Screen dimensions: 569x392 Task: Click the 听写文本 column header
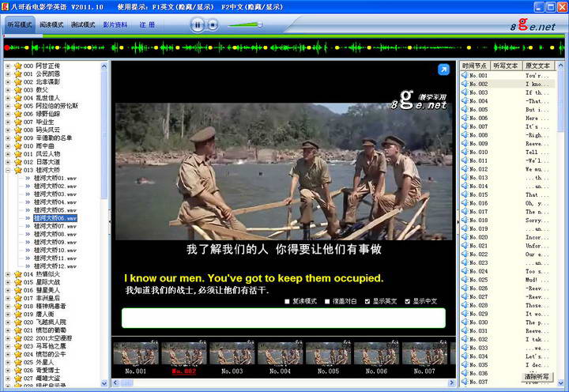pyautogui.click(x=506, y=66)
